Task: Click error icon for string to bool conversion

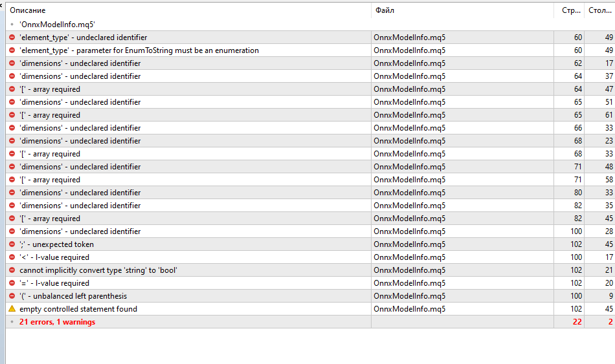Action: pos(12,270)
